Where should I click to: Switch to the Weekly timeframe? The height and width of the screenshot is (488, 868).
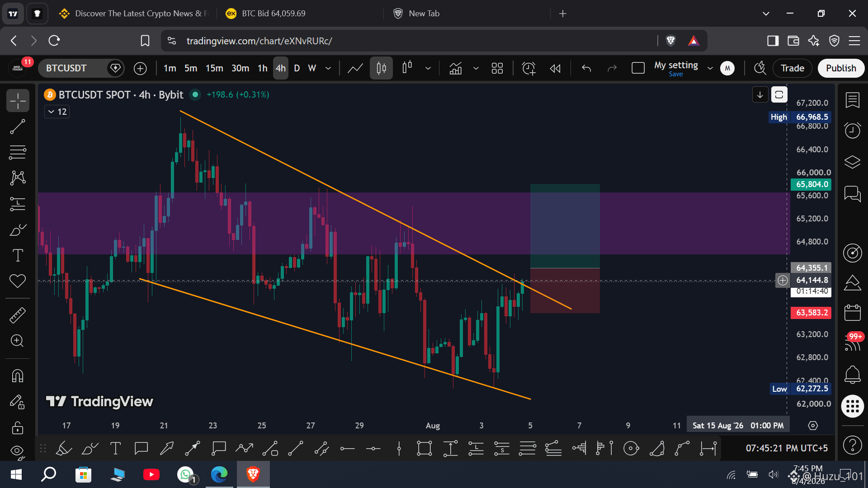[x=312, y=68]
